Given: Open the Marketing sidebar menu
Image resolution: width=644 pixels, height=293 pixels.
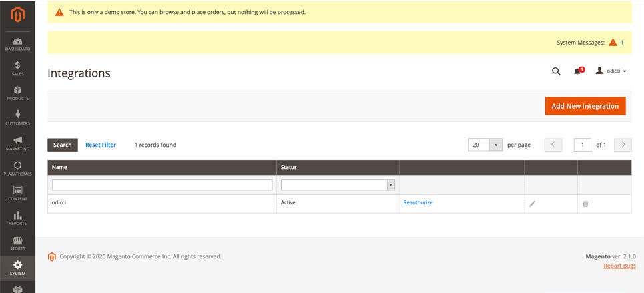Looking at the screenshot, I should coord(17,143).
